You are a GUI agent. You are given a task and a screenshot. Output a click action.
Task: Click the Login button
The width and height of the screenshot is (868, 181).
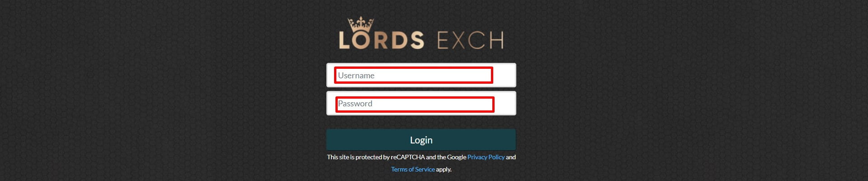pyautogui.click(x=421, y=140)
